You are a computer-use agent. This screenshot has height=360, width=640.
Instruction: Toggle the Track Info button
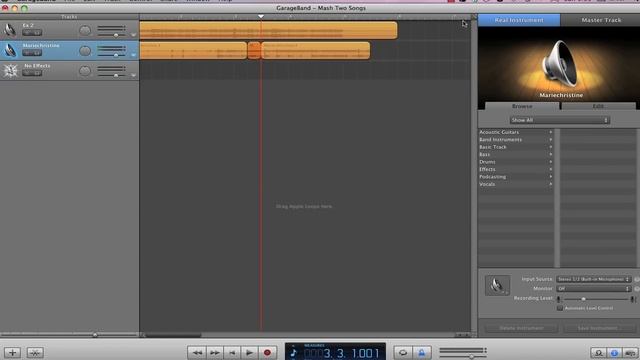[614, 353]
